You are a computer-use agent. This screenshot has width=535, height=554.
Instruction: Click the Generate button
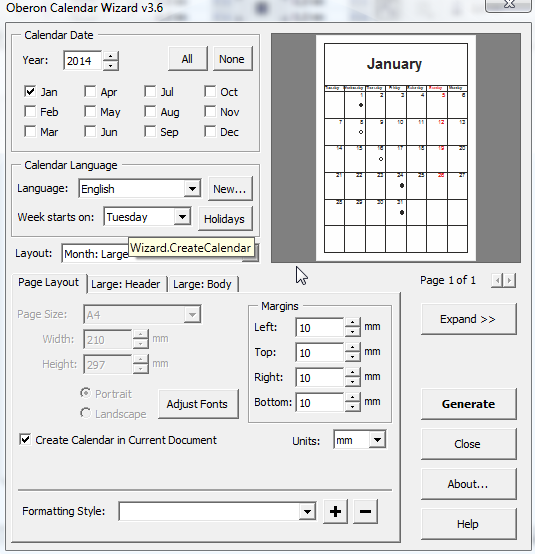[x=468, y=404]
